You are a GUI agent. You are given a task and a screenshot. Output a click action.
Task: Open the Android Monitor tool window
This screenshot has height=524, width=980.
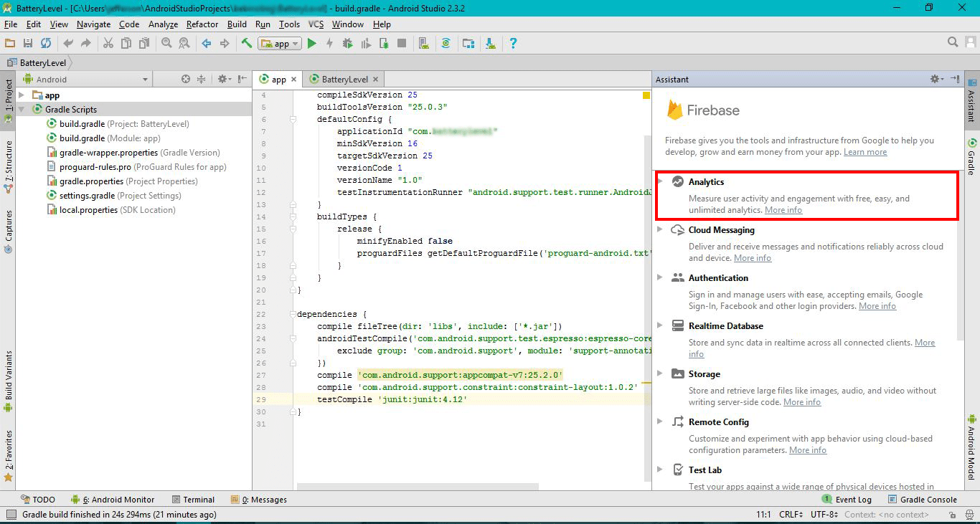click(113, 500)
